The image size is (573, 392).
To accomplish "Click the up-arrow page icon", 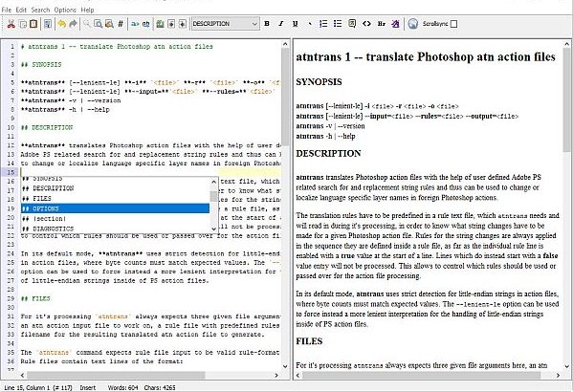I will tap(171, 24).
